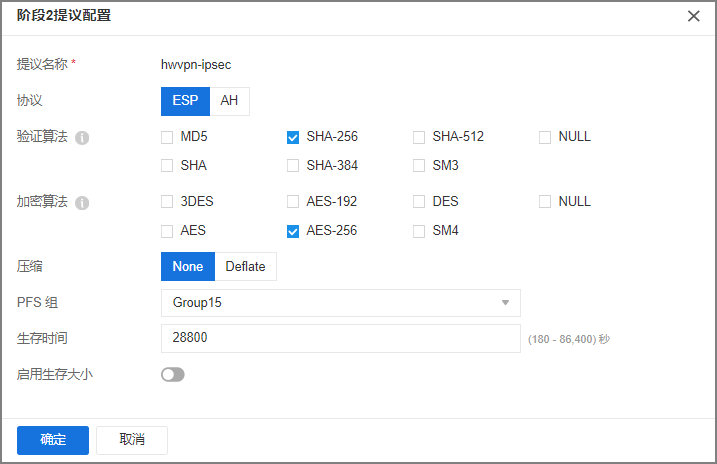
Task: Click the proposal name hwvpn-ipsec
Action: pos(196,65)
